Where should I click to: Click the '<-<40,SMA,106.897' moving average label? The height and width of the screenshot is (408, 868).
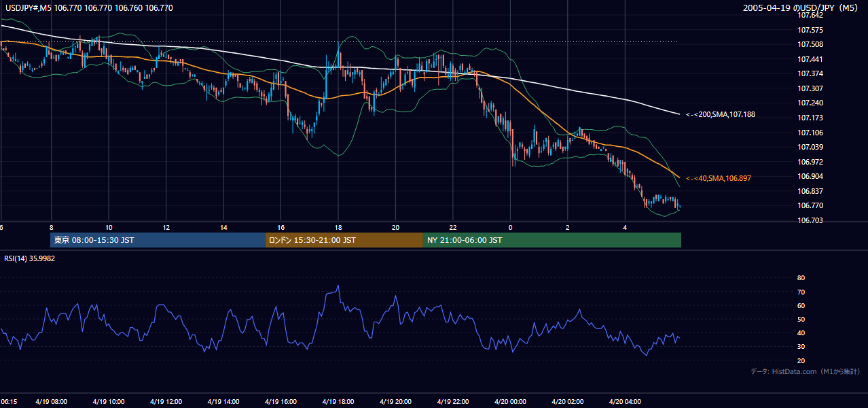click(719, 178)
